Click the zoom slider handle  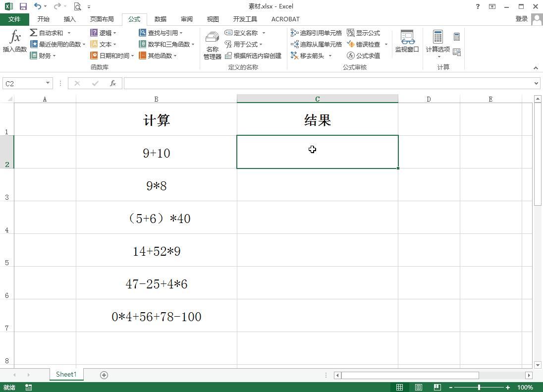tap(479, 387)
